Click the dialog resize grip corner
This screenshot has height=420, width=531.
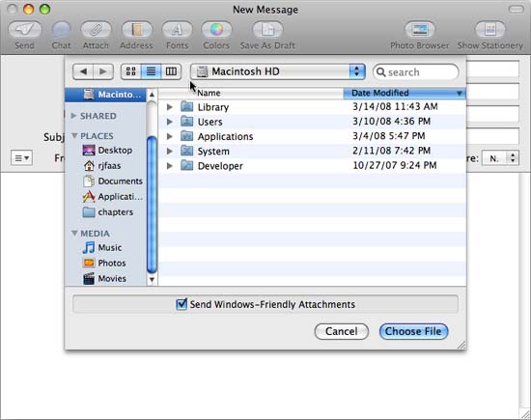[461, 345]
